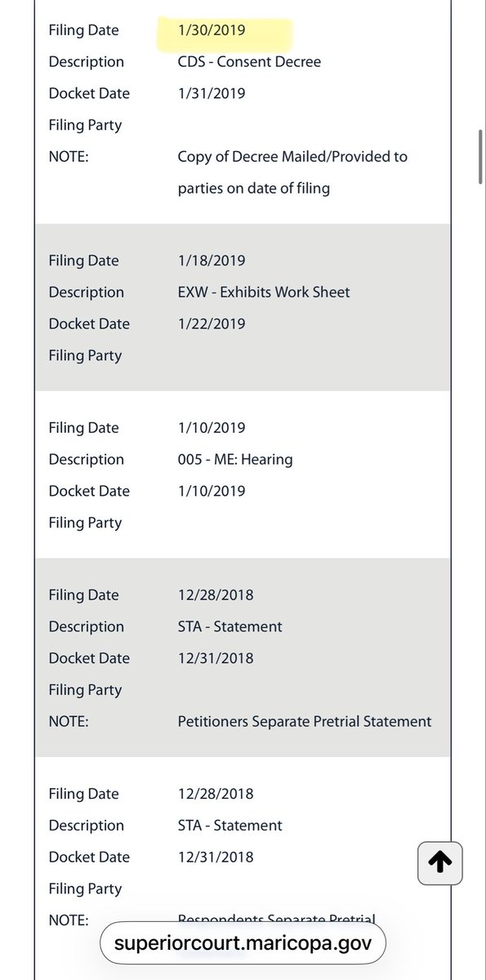
Task: Click the 12/28/2018 filing date in gray row
Action: point(216,595)
